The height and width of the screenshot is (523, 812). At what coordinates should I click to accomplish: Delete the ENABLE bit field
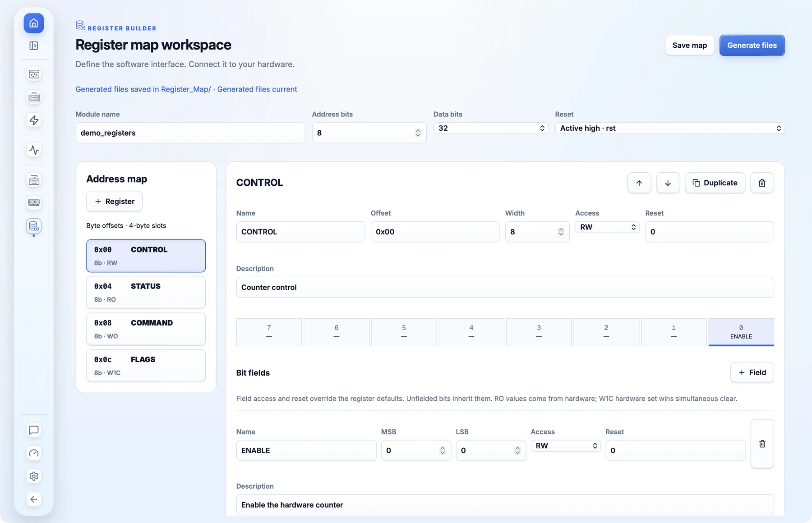coord(762,444)
